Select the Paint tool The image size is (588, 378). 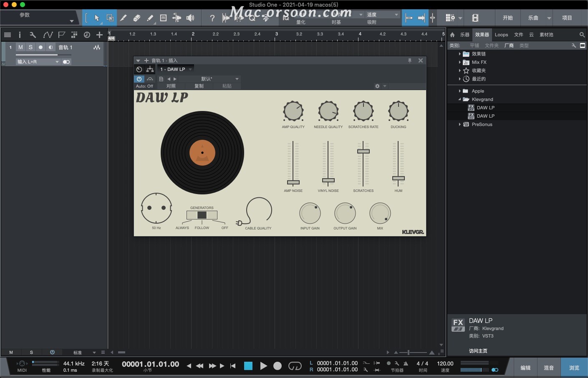[x=150, y=18]
